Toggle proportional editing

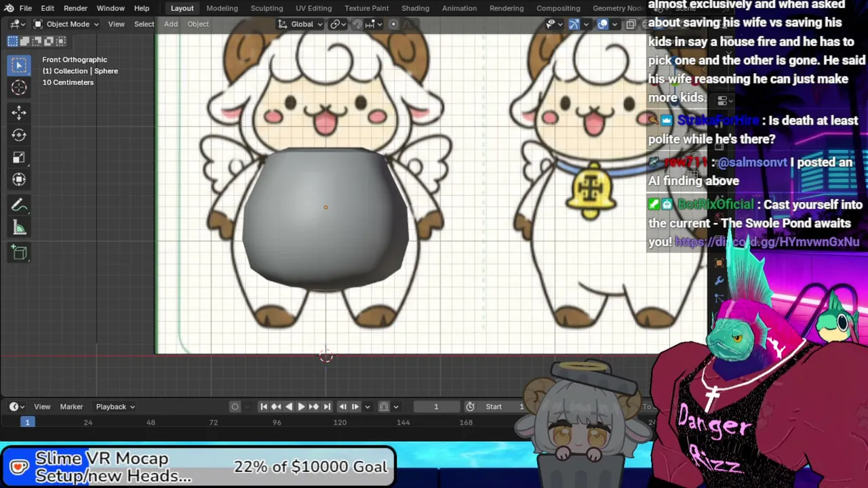point(393,24)
